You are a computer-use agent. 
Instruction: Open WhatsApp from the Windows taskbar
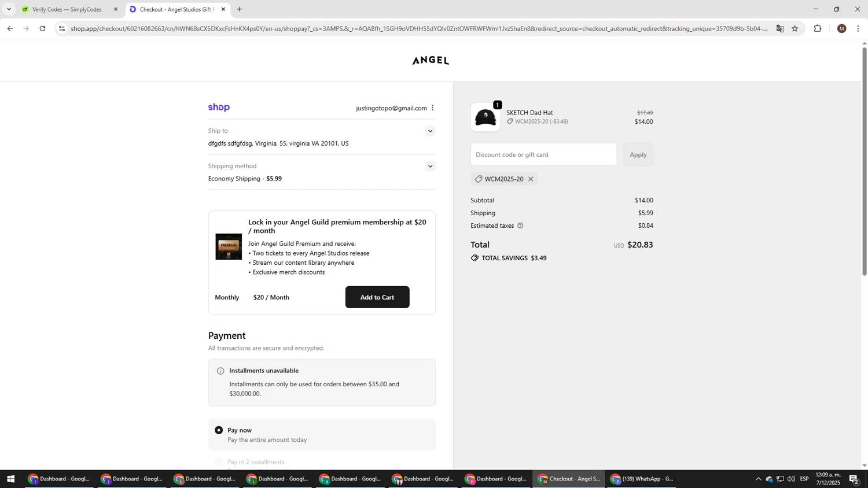[642, 479]
